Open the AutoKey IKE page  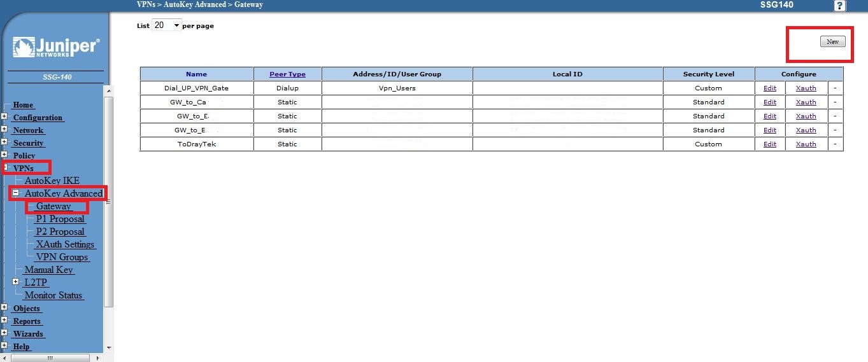[x=52, y=181]
